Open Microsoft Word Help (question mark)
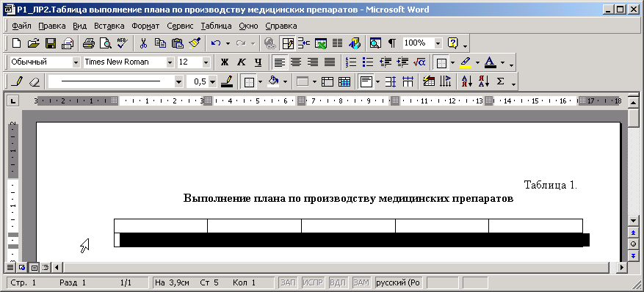The height and width of the screenshot is (292, 644). pos(452,43)
